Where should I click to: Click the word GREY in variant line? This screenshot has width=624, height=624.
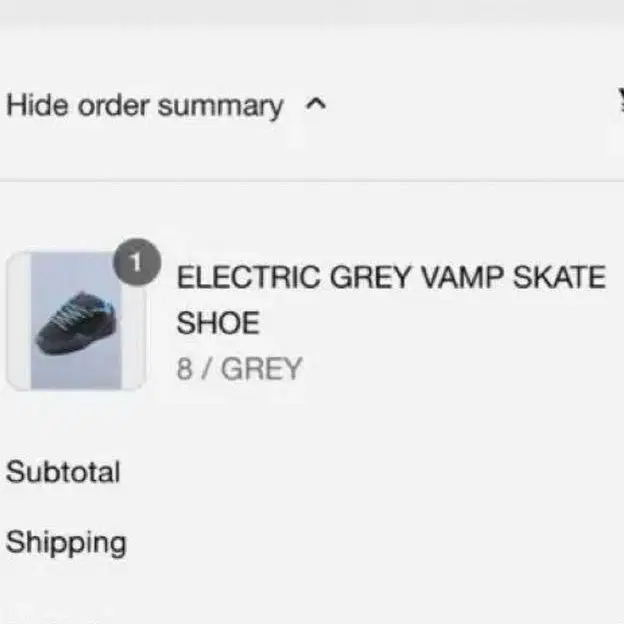261,369
